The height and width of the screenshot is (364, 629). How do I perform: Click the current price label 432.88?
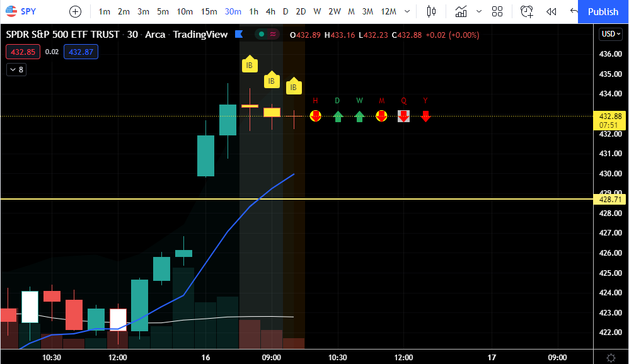point(610,120)
